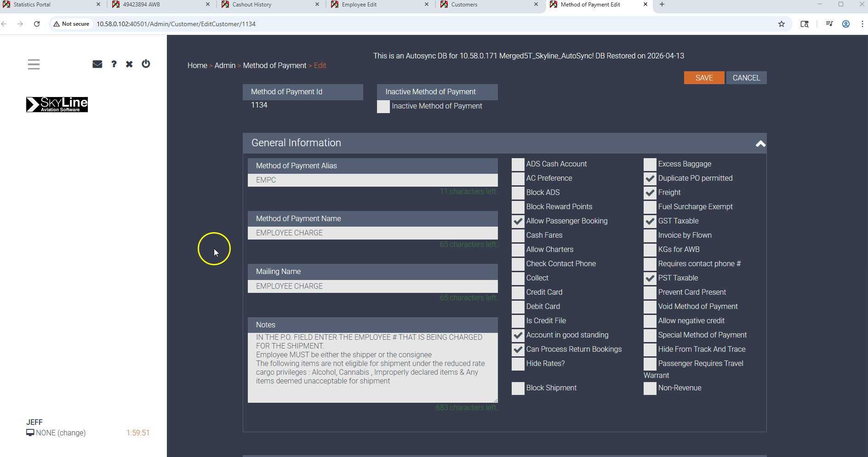The width and height of the screenshot is (868, 457).
Task: Click the question mark help icon
Action: coord(114,64)
